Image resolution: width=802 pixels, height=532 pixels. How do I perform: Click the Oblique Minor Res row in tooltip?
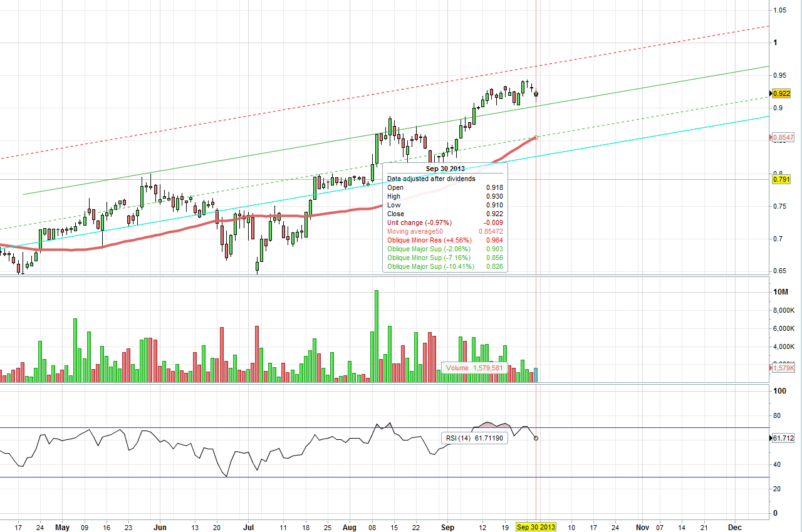445,240
